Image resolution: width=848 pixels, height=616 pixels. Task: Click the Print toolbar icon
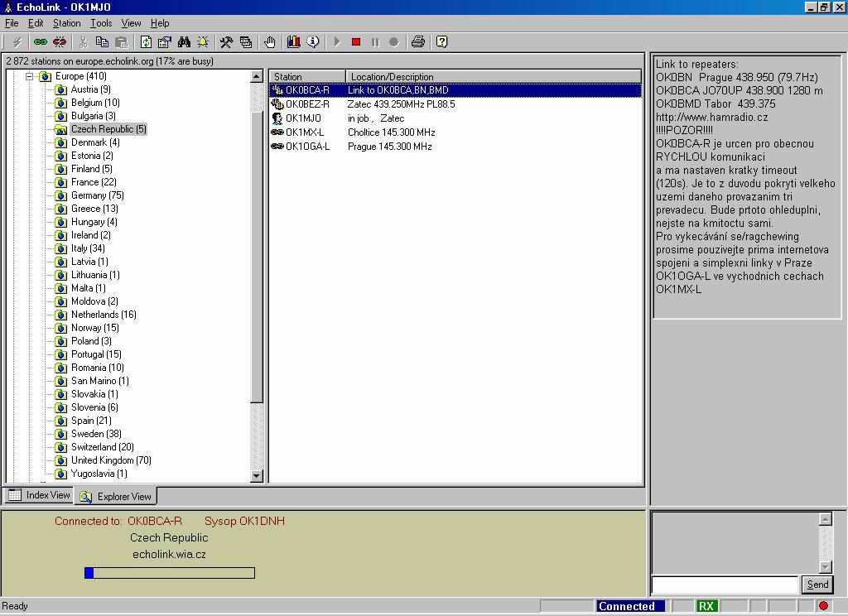click(x=418, y=41)
